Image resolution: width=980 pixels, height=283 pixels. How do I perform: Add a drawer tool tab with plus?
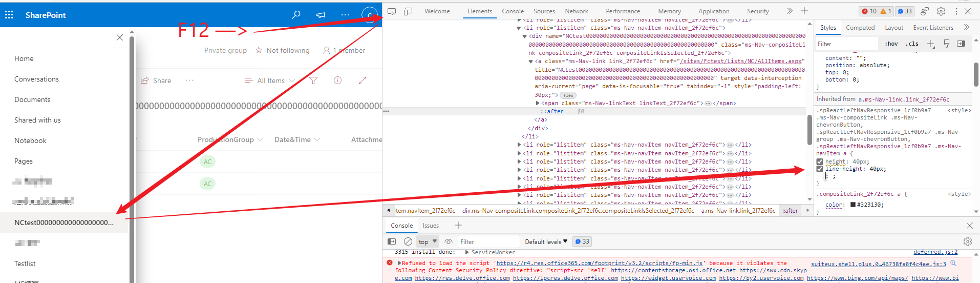pyautogui.click(x=458, y=225)
